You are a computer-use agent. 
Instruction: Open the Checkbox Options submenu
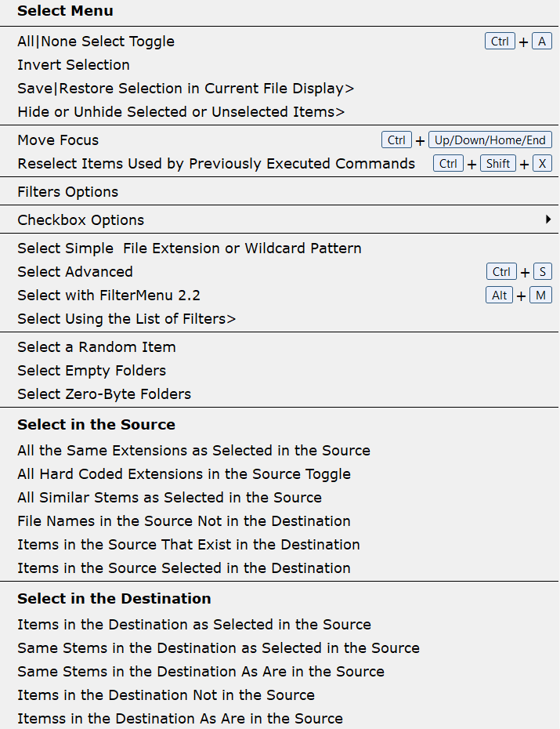point(80,219)
